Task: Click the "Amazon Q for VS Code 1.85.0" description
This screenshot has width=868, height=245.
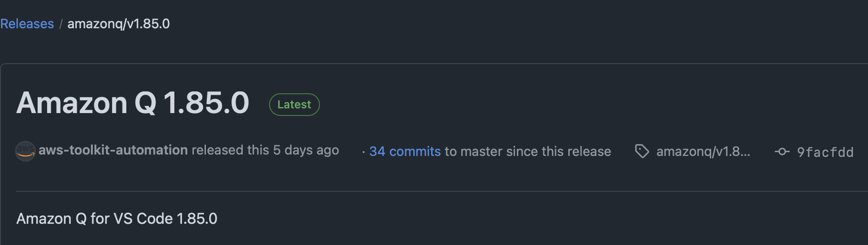Action: pyautogui.click(x=116, y=219)
